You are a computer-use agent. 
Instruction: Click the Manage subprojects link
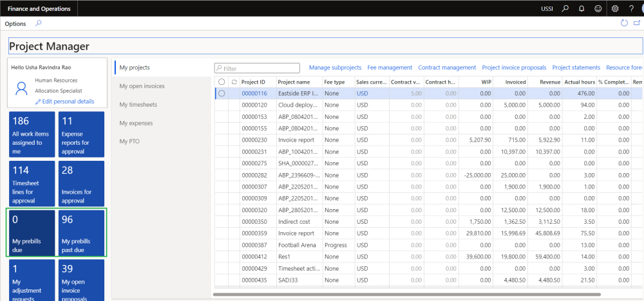tap(335, 68)
